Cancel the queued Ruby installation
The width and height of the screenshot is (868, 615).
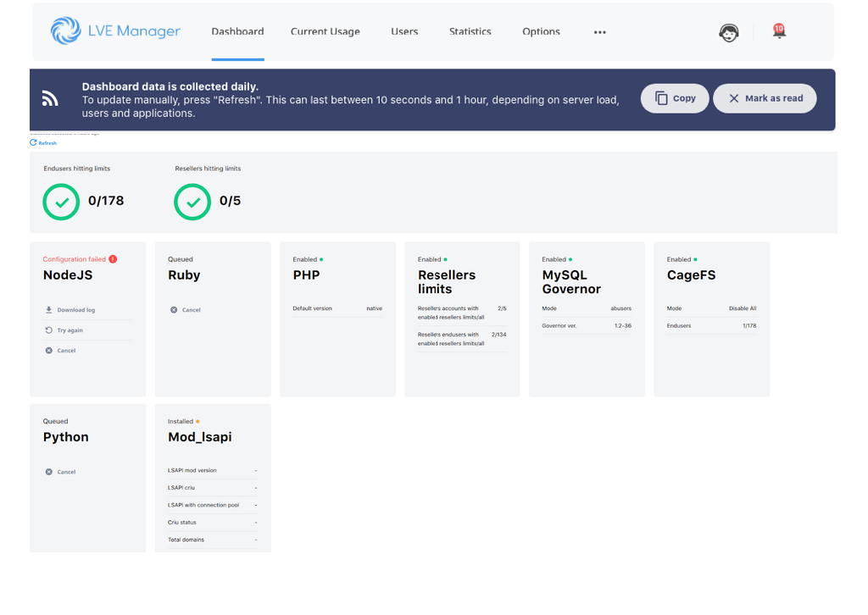pyautogui.click(x=185, y=309)
